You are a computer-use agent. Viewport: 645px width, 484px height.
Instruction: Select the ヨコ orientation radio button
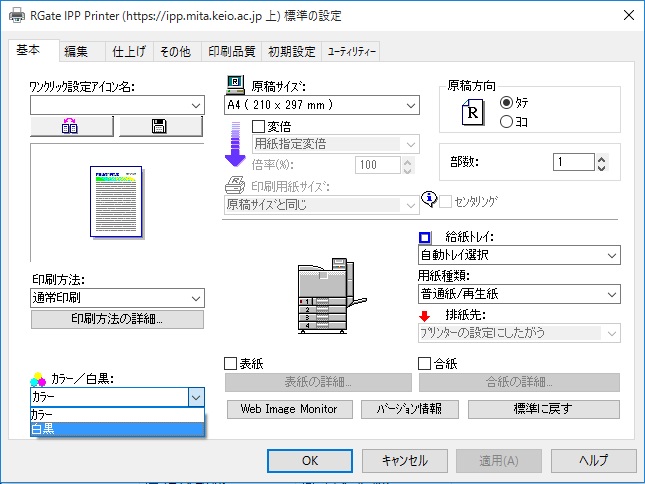pos(506,121)
